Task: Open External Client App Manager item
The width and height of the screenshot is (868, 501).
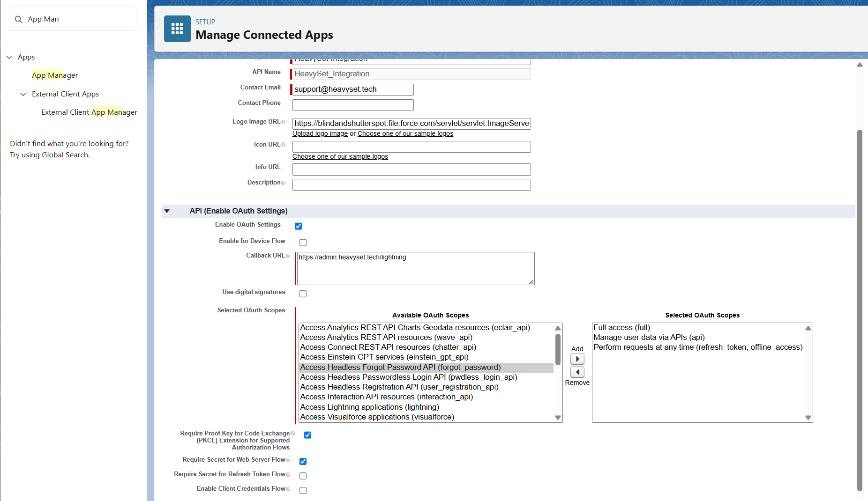Action: click(89, 112)
